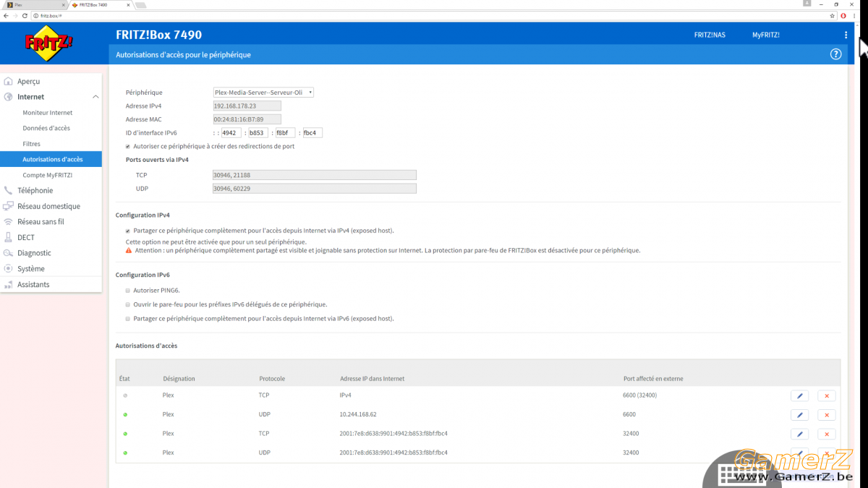
Task: Open the MyFRITZ! header link
Action: [766, 35]
